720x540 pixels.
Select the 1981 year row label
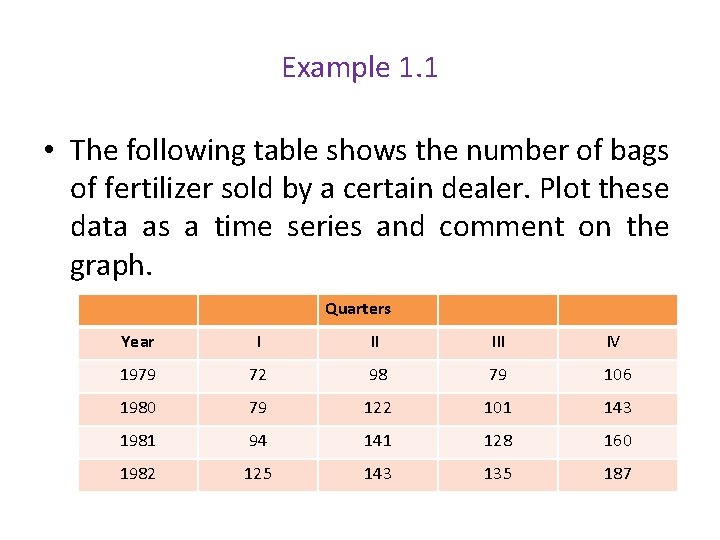pyautogui.click(x=138, y=442)
